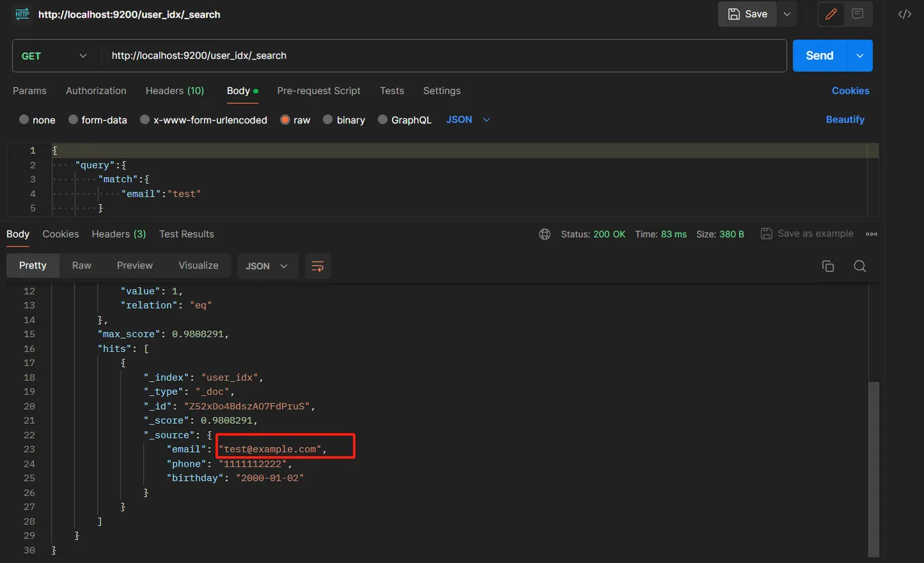Image resolution: width=924 pixels, height=563 pixels.
Task: Click the search response magnifier icon
Action: click(859, 266)
